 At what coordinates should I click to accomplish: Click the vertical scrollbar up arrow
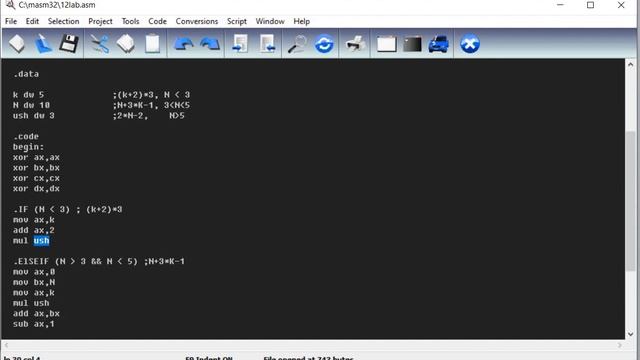pos(631,64)
